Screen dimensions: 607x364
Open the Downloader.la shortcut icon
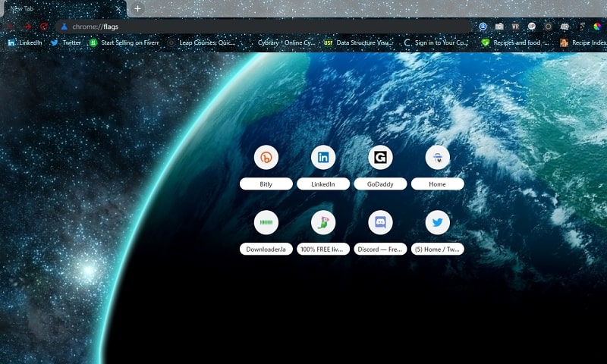[x=266, y=222]
